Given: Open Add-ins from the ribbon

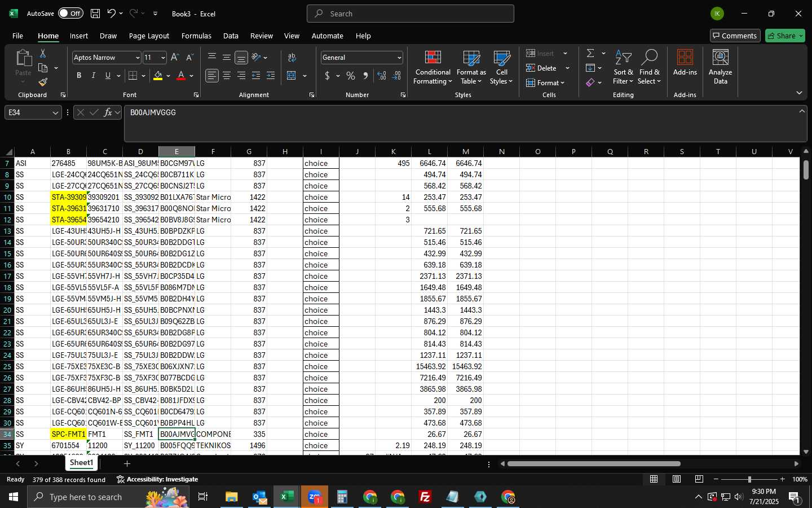Looking at the screenshot, I should coord(685,63).
